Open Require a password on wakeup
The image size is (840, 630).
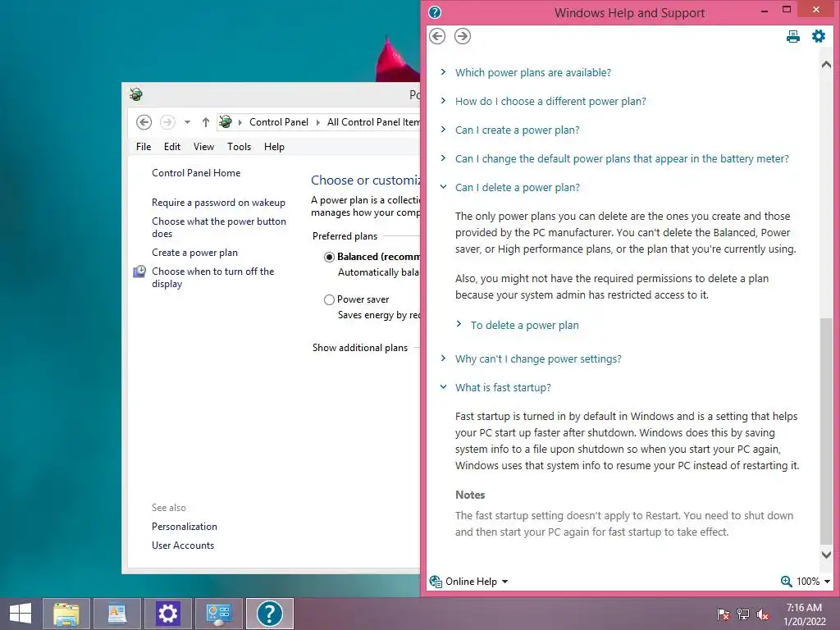pyautogui.click(x=218, y=203)
